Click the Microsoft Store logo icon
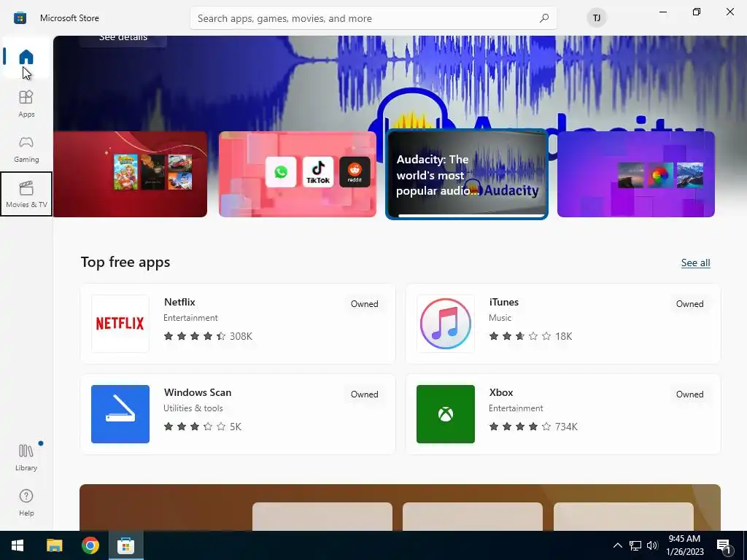The height and width of the screenshot is (560, 747). click(x=20, y=18)
